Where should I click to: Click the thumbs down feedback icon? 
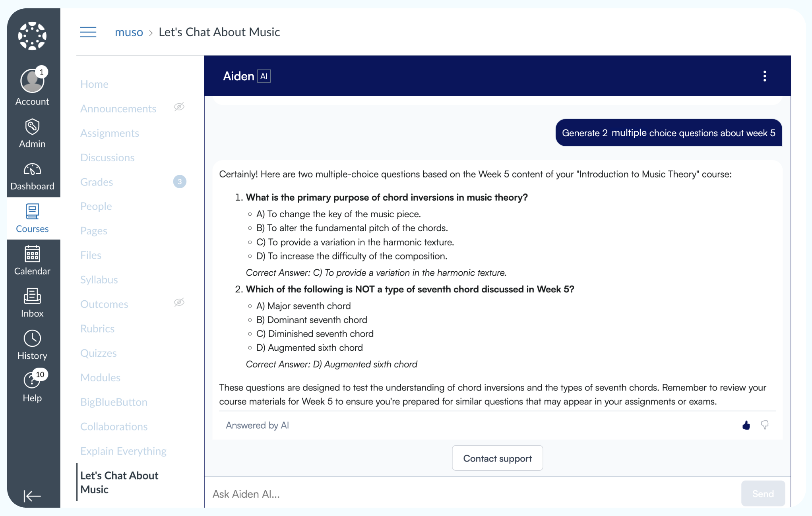click(x=765, y=425)
